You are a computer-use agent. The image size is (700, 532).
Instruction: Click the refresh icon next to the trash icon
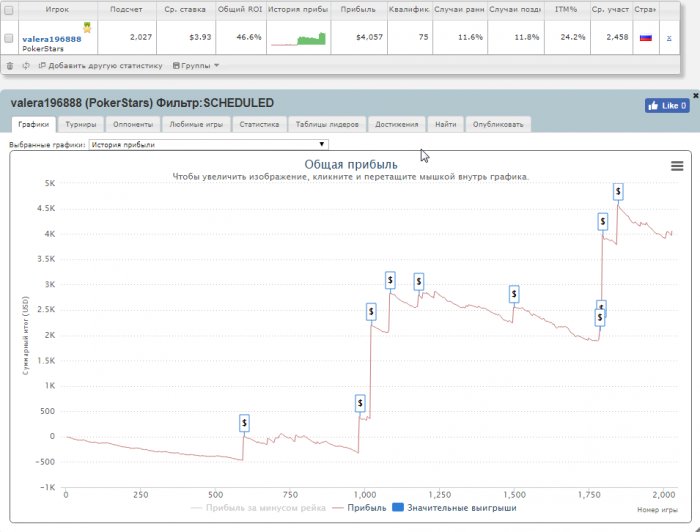pos(25,66)
